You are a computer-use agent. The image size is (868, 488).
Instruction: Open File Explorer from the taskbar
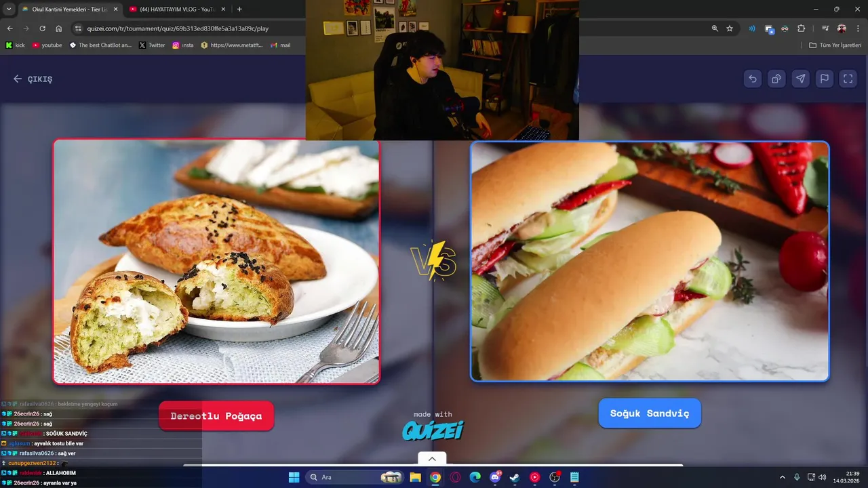(415, 477)
